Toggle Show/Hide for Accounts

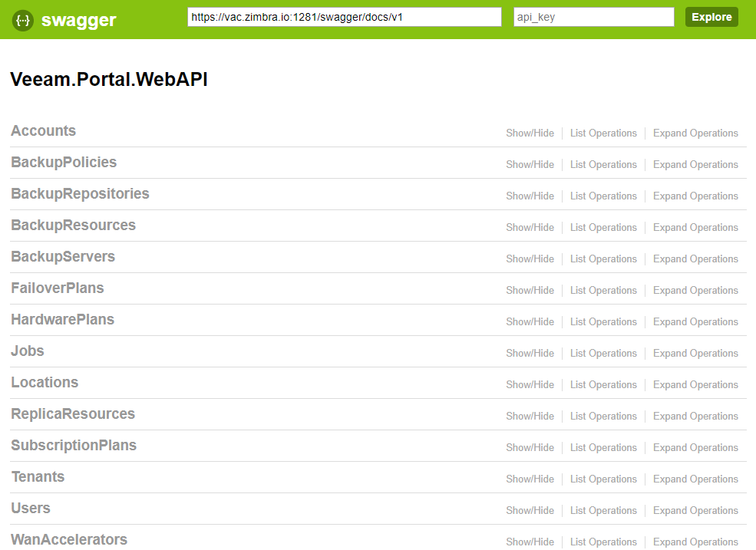tap(530, 133)
